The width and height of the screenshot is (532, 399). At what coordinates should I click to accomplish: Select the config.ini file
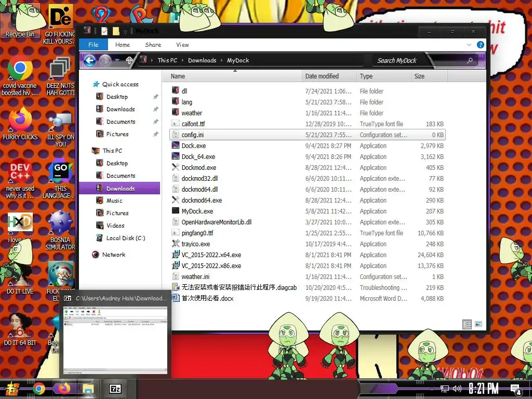(x=308, y=135)
